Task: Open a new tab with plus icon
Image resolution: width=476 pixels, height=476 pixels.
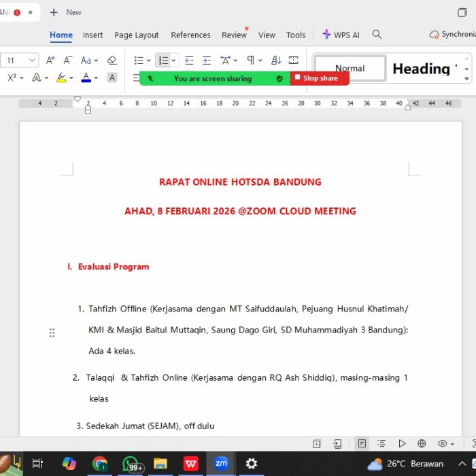Action: coord(54,12)
